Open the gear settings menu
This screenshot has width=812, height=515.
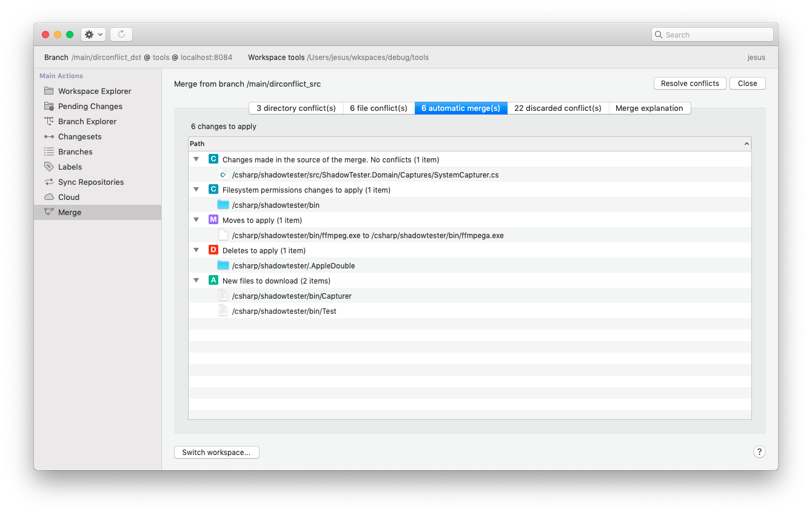tap(93, 35)
